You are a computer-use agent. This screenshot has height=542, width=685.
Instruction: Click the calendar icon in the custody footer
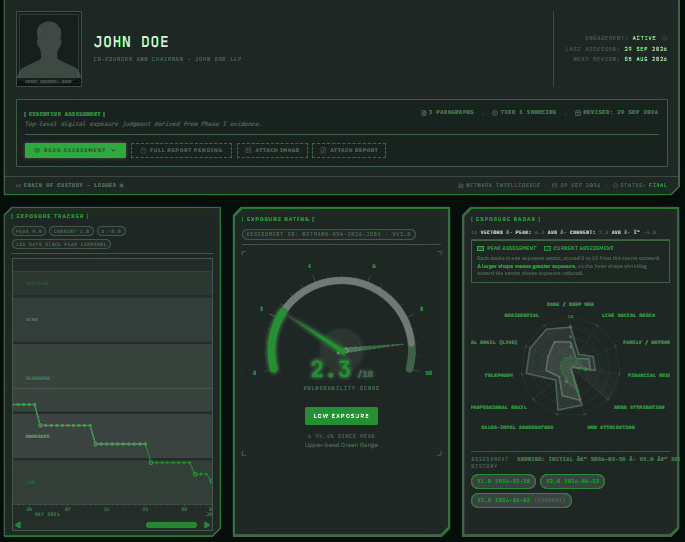[x=554, y=186]
